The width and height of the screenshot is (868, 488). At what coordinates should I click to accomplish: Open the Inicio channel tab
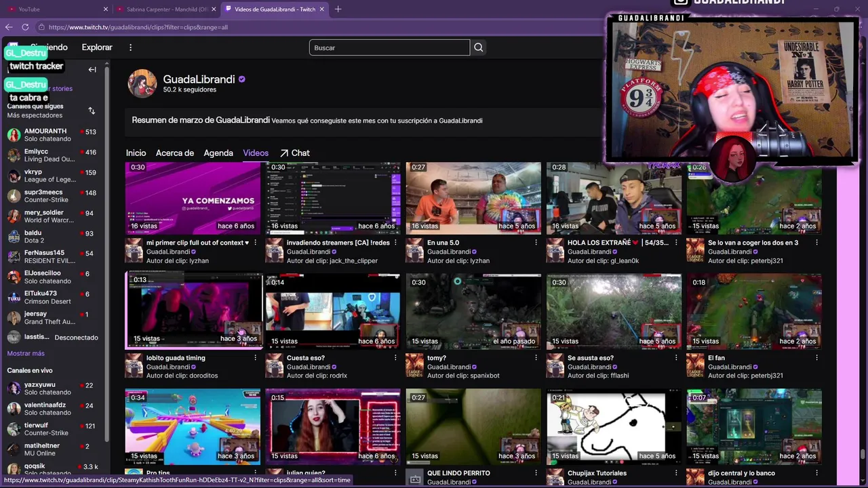[x=136, y=153]
